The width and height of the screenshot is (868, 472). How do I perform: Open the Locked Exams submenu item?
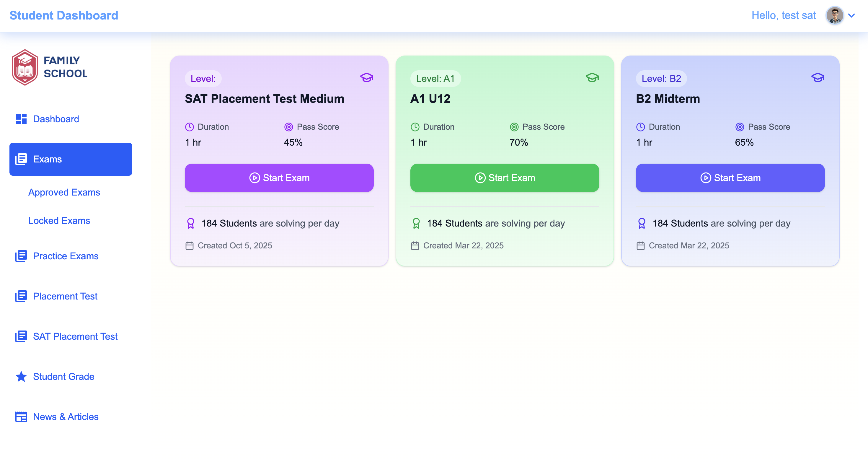pos(59,220)
